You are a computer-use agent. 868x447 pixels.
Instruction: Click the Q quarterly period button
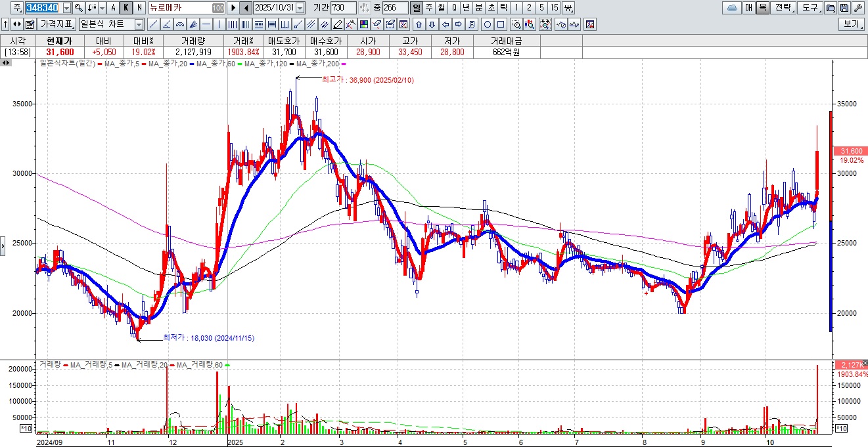(454, 8)
